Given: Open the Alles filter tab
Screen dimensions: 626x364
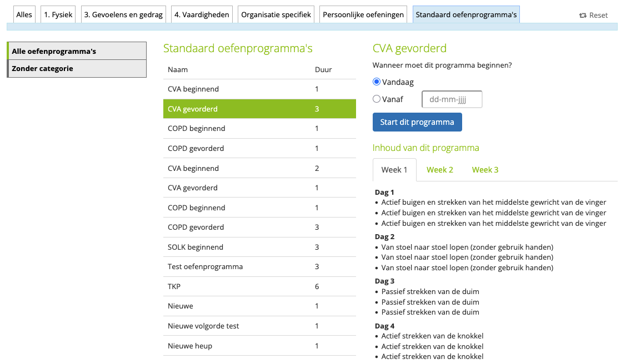Looking at the screenshot, I should click(24, 14).
